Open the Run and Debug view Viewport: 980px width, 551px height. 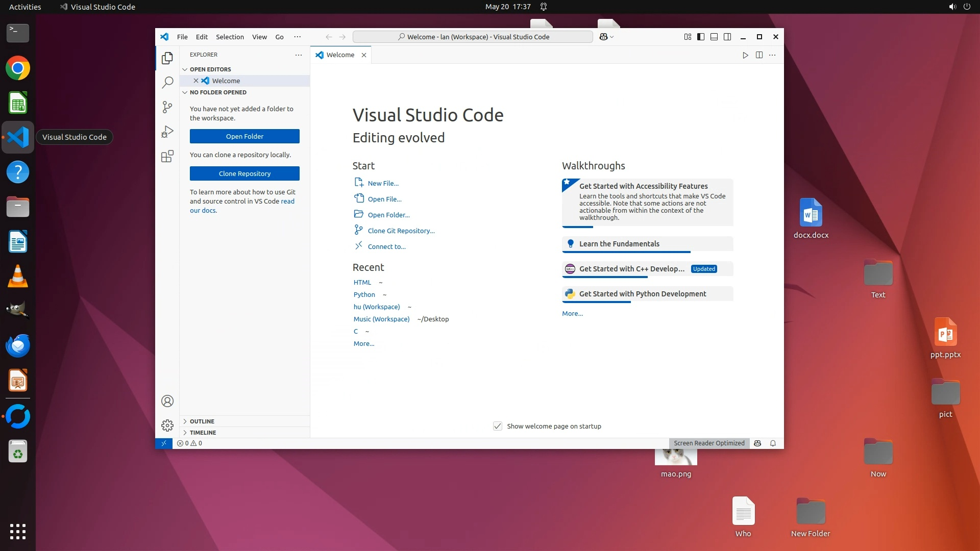(167, 132)
